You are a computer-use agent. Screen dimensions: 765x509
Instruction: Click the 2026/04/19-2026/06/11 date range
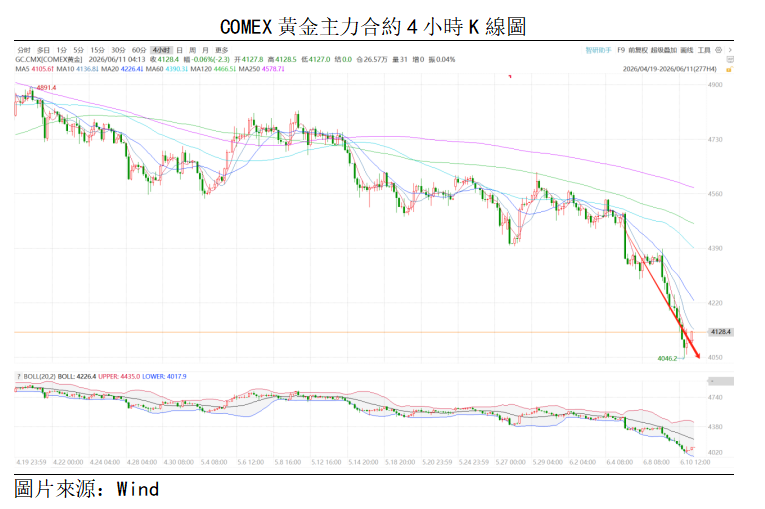[x=670, y=69]
